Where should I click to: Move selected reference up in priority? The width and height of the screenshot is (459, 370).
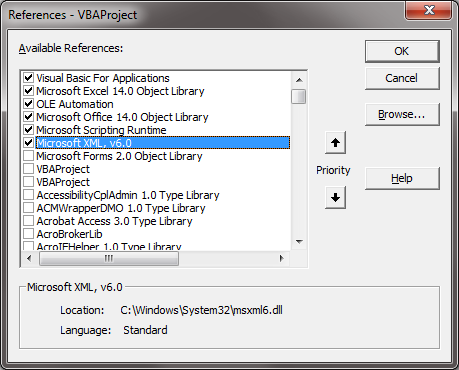pos(335,143)
